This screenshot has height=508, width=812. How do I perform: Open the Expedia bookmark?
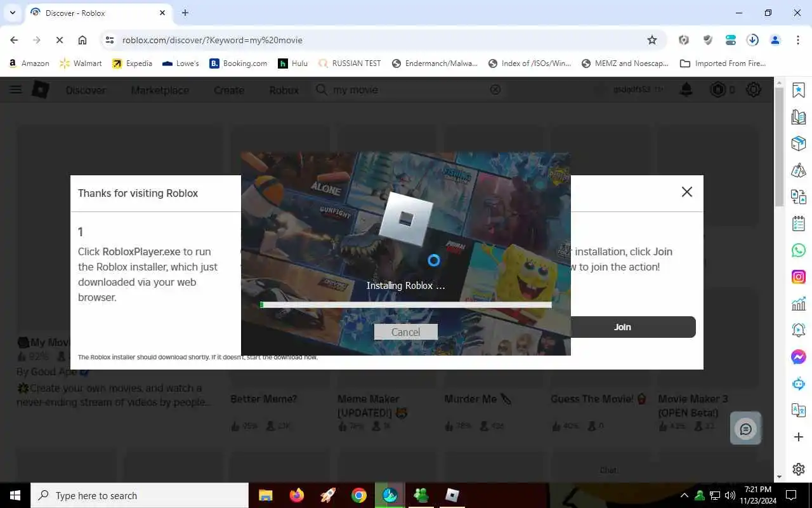pos(132,63)
